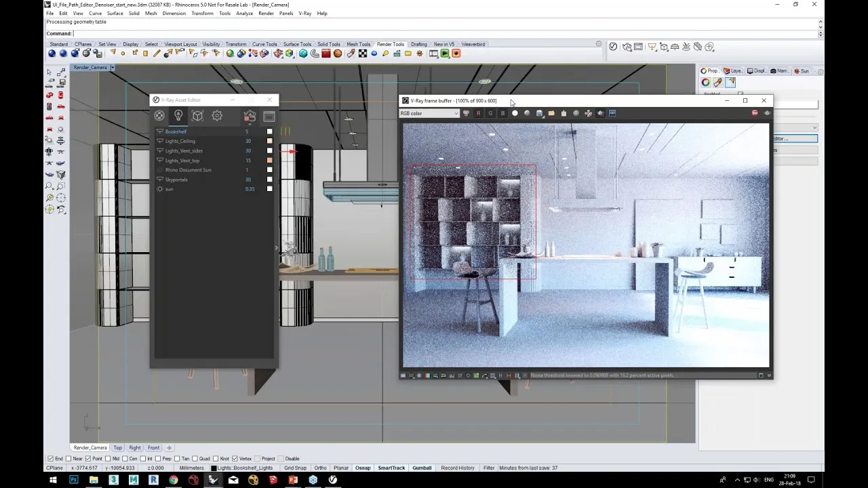868x488 pixels.
Task: Click the Filter button in the status bar
Action: [489, 468]
